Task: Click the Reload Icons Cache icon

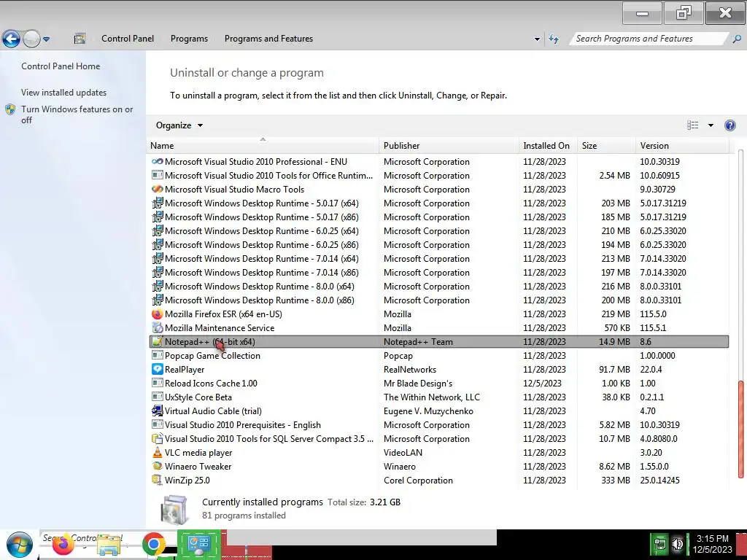Action: pos(158,383)
